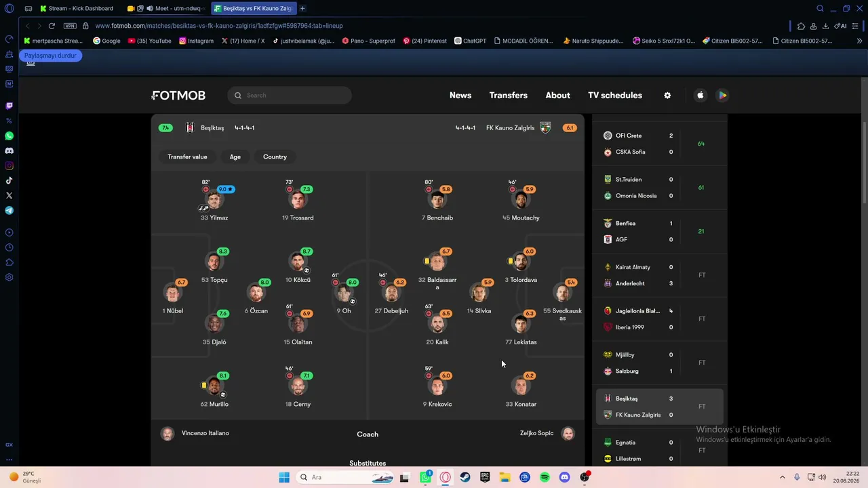Open a new browser tab
The image size is (868, 488).
[302, 8]
